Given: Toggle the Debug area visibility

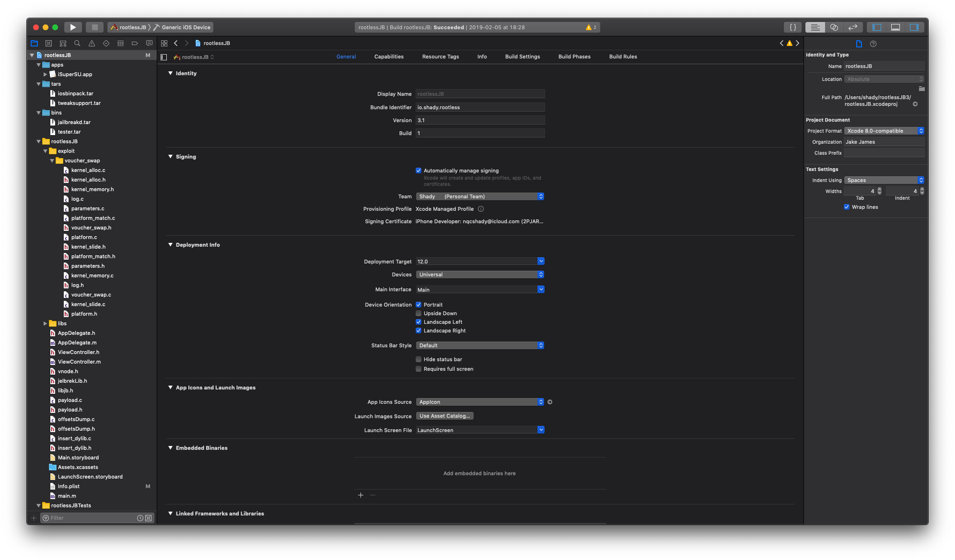Looking at the screenshot, I should [896, 27].
